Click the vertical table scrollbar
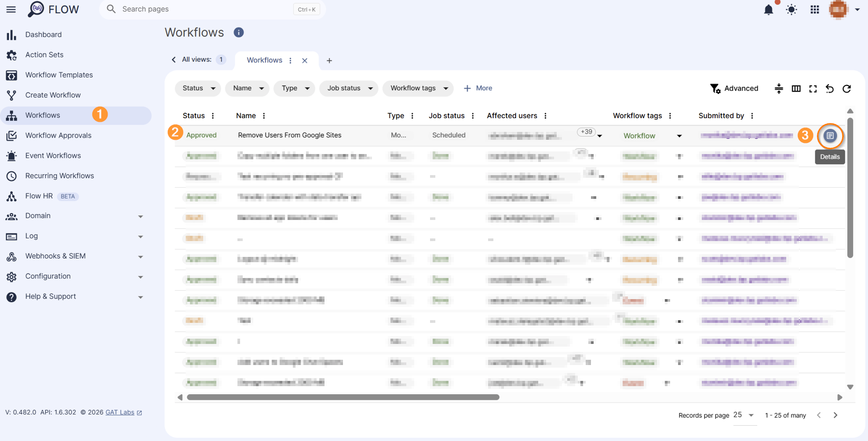This screenshot has height=441, width=868. [x=850, y=187]
